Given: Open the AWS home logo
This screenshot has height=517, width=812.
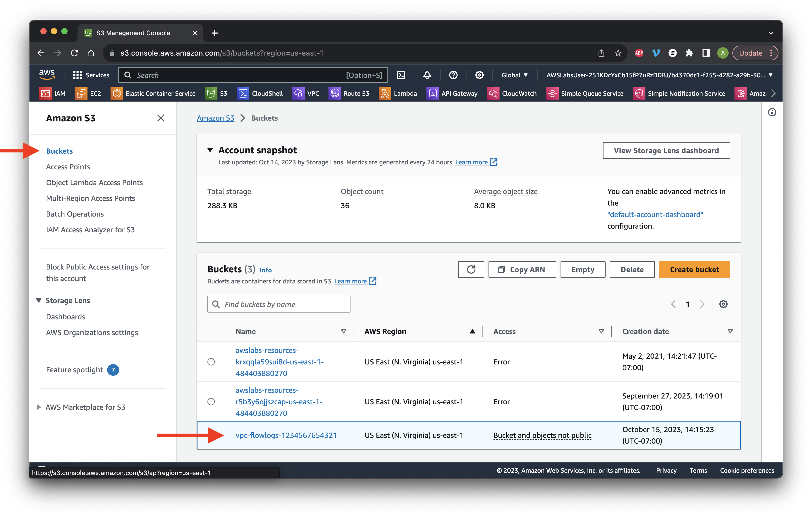Looking at the screenshot, I should 47,75.
